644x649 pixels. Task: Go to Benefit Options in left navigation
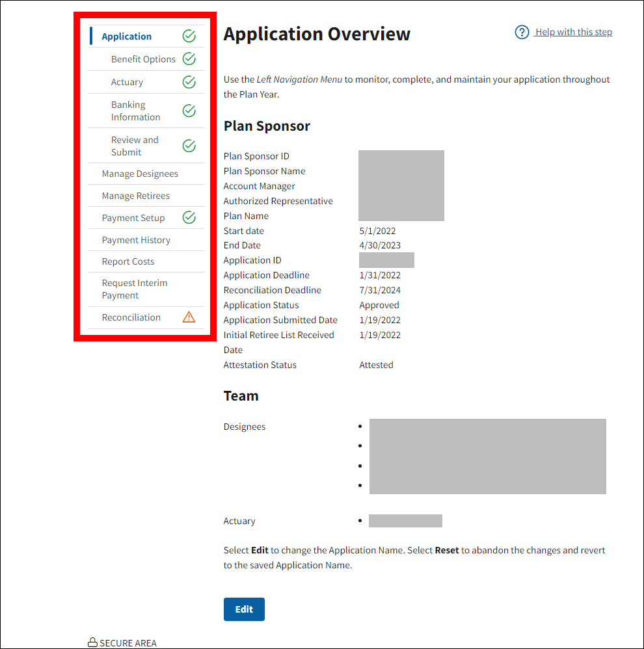click(x=143, y=59)
